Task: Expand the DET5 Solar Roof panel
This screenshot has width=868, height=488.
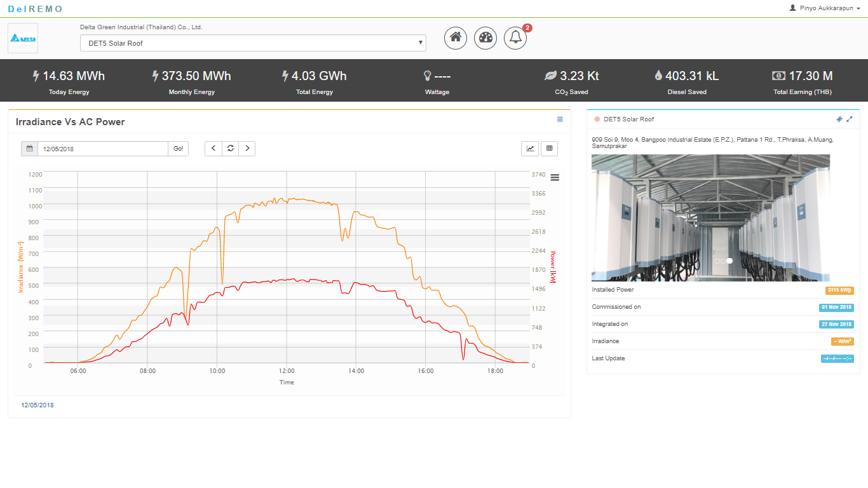Action: (x=850, y=119)
